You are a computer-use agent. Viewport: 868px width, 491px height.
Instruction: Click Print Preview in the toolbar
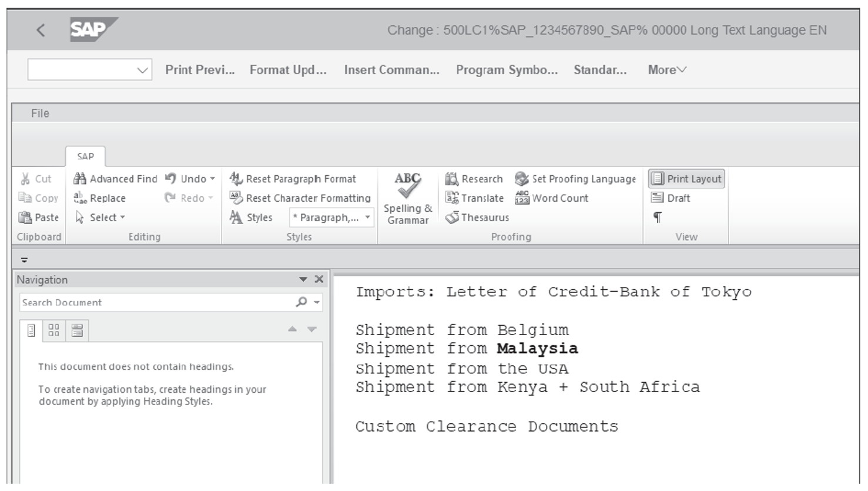[200, 69]
